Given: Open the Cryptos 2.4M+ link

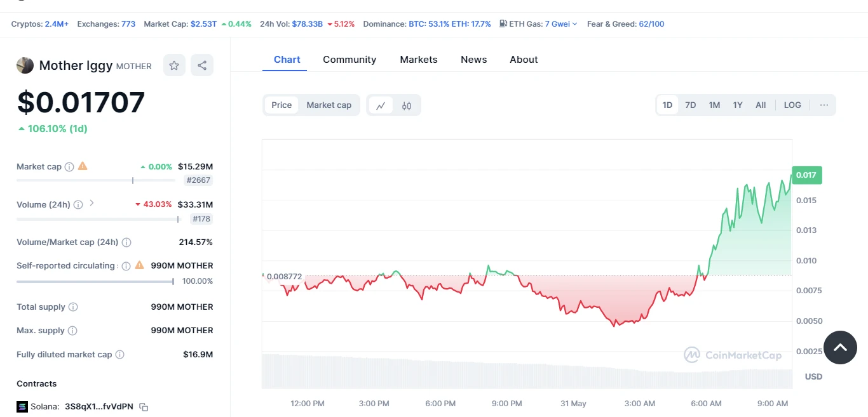Looking at the screenshot, I should (x=57, y=24).
